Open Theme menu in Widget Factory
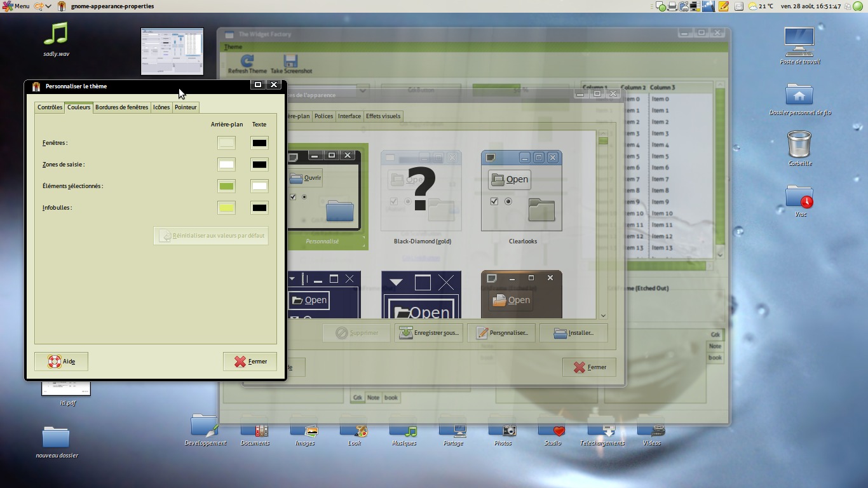The image size is (868, 488). click(233, 47)
